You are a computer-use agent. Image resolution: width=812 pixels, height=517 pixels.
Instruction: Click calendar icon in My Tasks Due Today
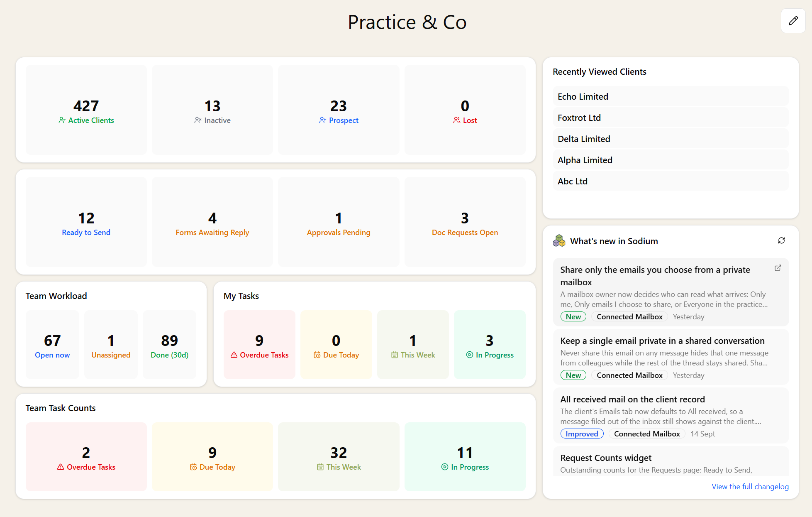click(317, 355)
